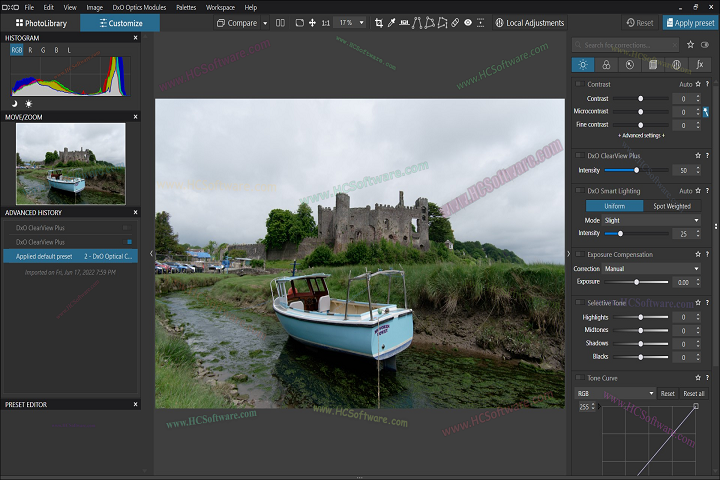Show favorite corrections star filter
The height and width of the screenshot is (480, 720).
[x=690, y=45]
